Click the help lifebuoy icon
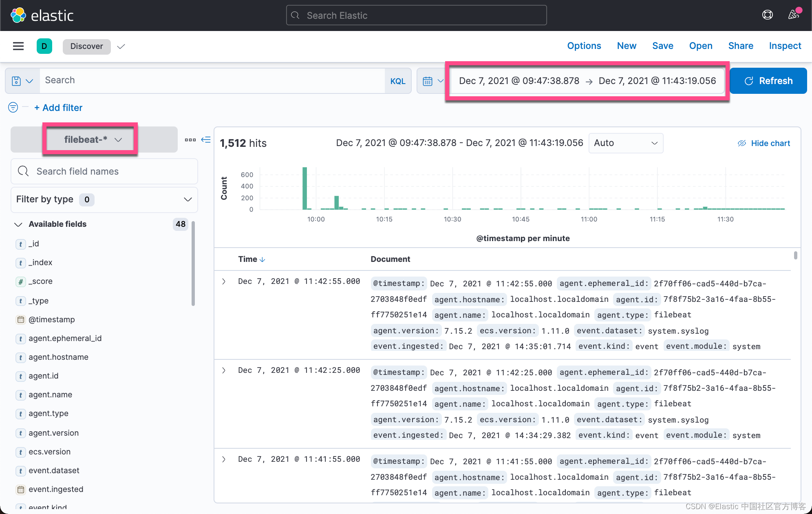This screenshot has height=514, width=812. (x=767, y=15)
